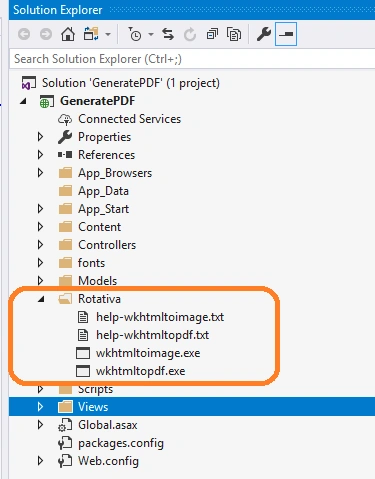
Task: Open the Pending Changes Filter dropdown arrow
Action: click(151, 34)
